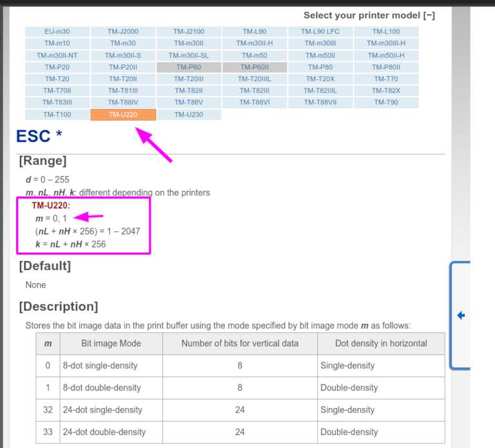Click the TM-m10 printer model
Viewport: 495px width, 448px height.
(x=57, y=43)
